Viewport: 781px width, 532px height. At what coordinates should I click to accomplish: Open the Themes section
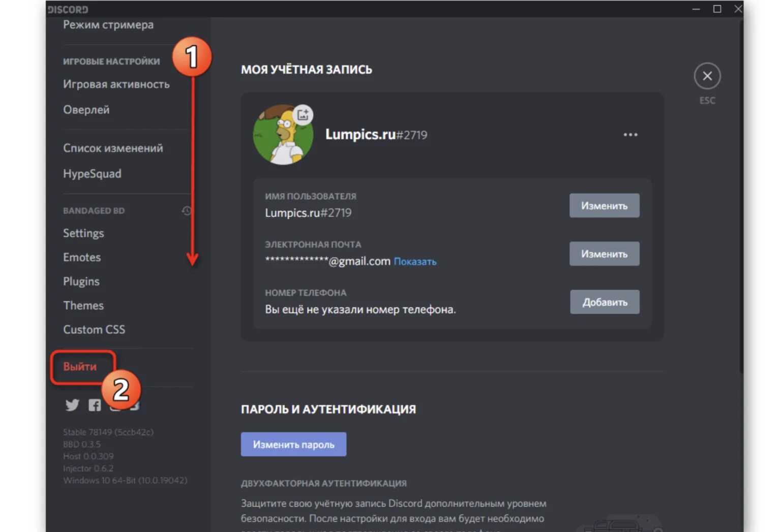tap(83, 305)
